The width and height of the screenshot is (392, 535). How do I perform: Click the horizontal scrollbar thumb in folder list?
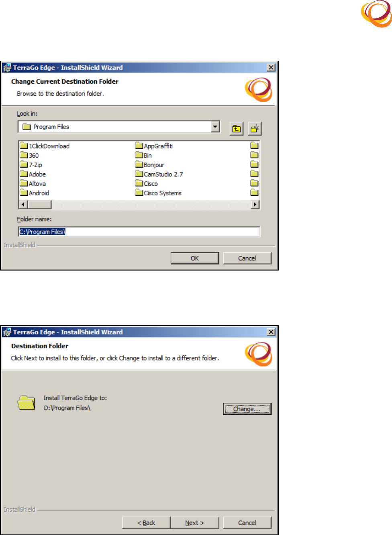(39, 205)
